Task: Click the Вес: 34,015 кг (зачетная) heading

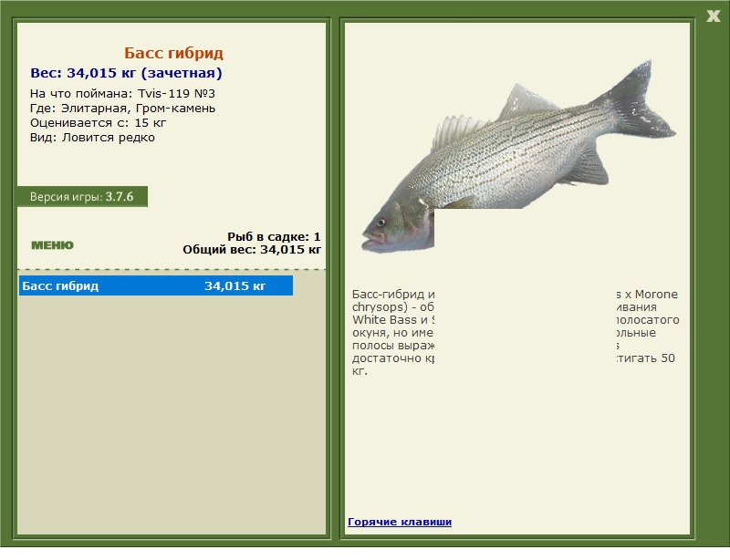Action: pos(126,73)
